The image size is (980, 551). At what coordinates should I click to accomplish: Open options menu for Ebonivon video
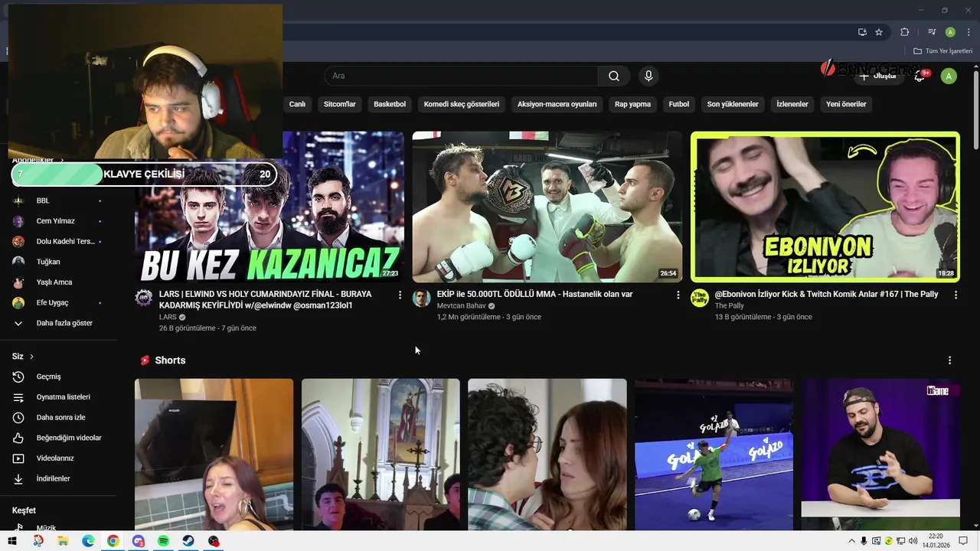pyautogui.click(x=955, y=295)
